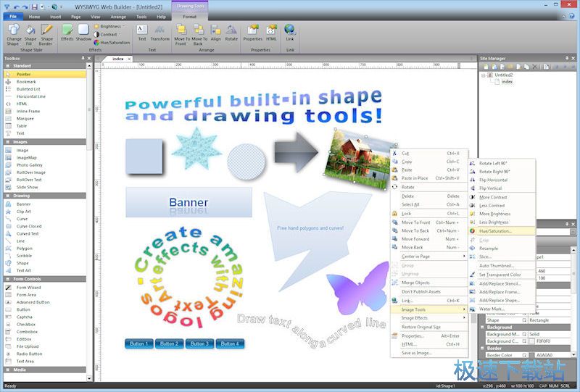
Task: Close the Toolbox panel
Action: pos(88,59)
